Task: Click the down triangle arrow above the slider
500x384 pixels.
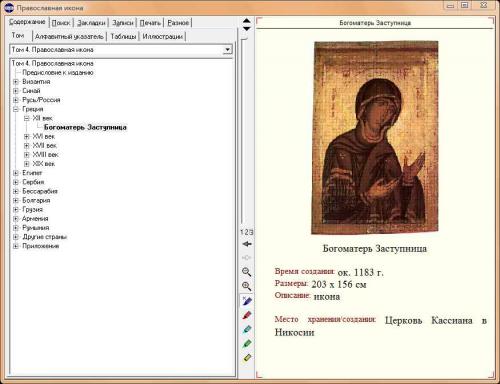Action: point(247,29)
